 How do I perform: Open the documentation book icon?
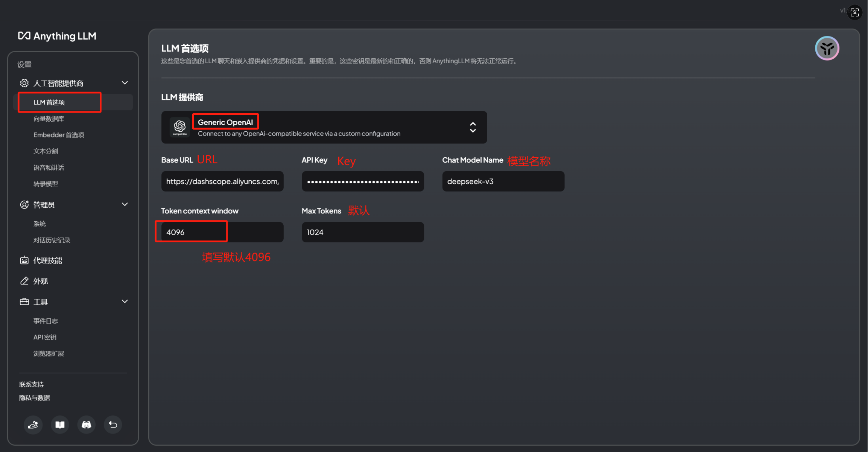click(60, 425)
